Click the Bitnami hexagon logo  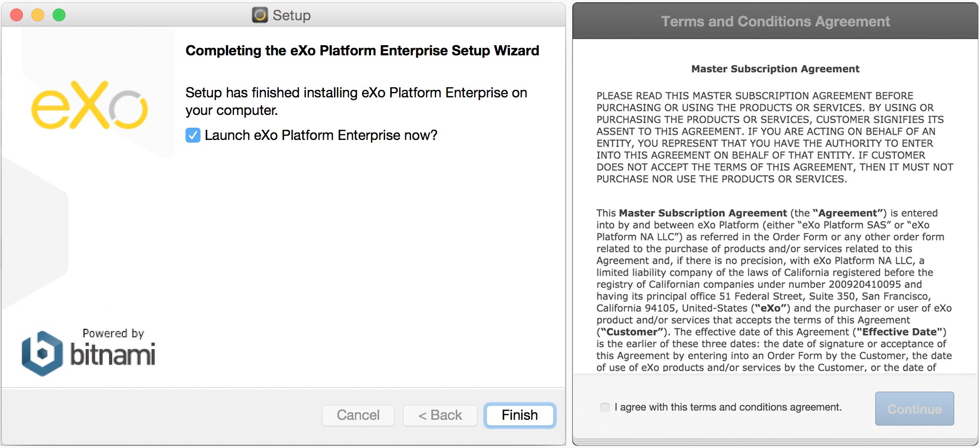point(43,354)
